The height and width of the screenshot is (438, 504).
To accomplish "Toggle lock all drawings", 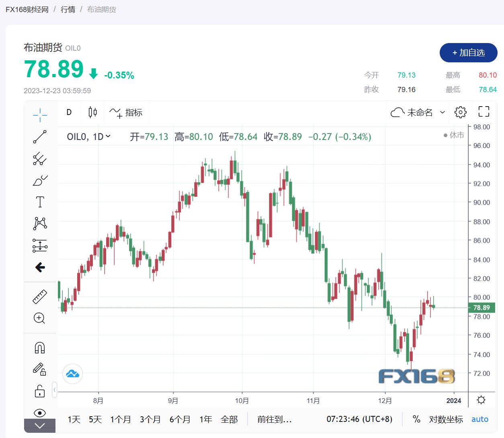I will pos(40,391).
